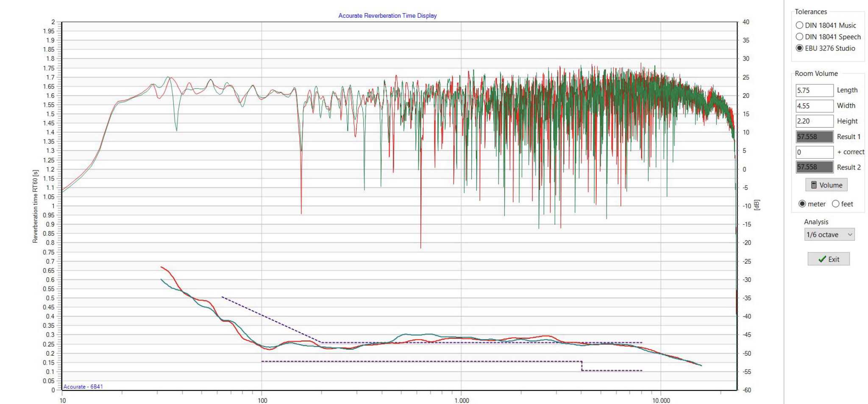Viewport: 868px width, 404px height.
Task: Click the + correct volume input field
Action: point(814,152)
